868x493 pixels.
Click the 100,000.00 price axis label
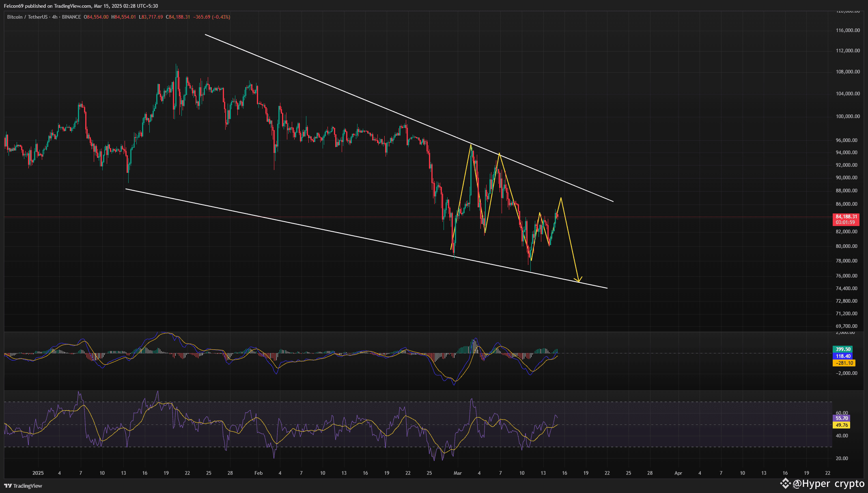tap(848, 116)
